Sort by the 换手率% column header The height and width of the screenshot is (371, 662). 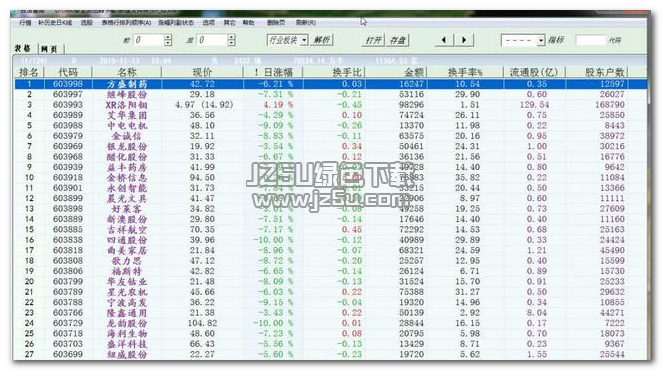[465, 72]
